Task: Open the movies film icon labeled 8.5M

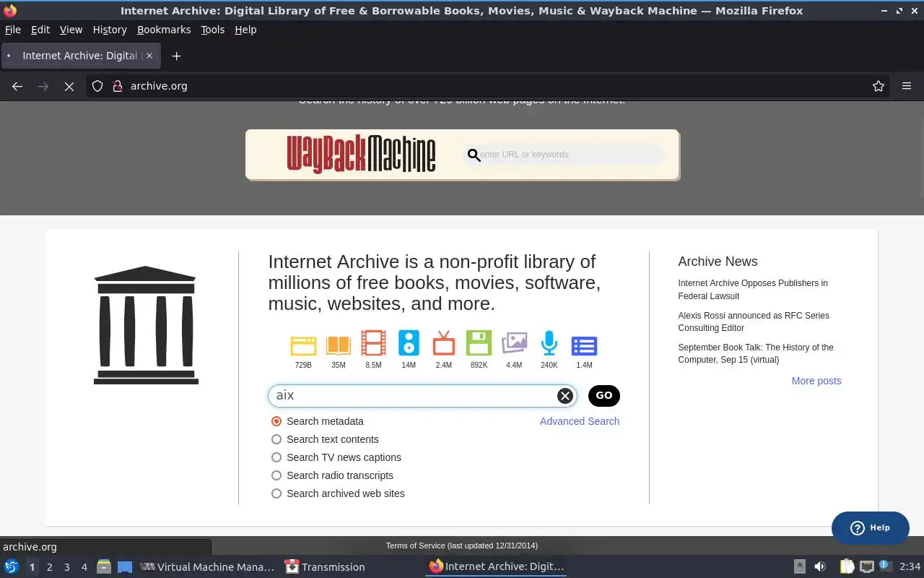Action: tap(373, 343)
